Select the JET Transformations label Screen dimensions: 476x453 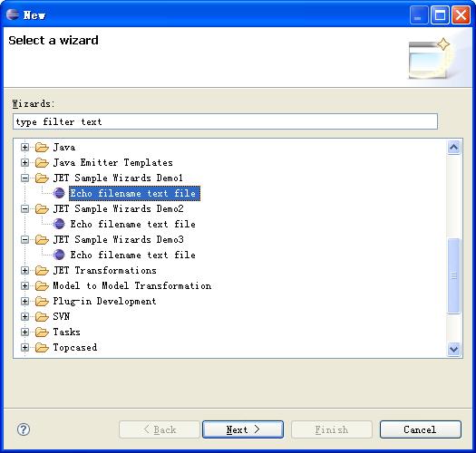point(105,270)
